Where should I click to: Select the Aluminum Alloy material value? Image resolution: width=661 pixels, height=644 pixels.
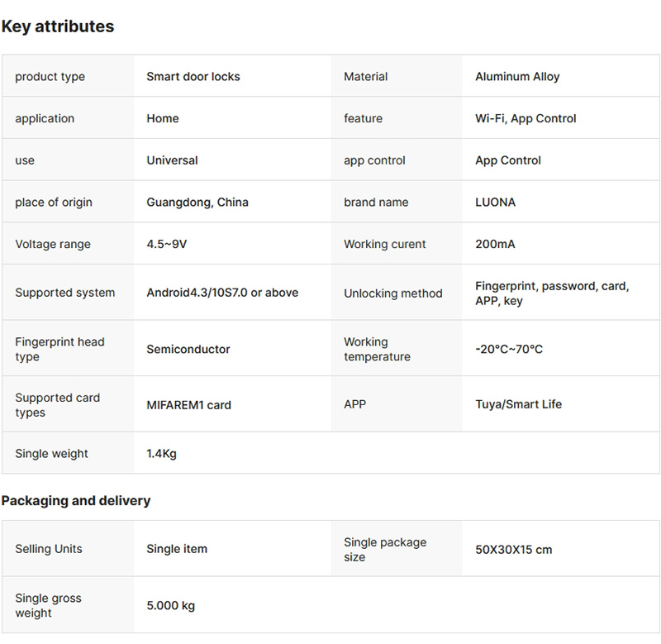coord(517,77)
